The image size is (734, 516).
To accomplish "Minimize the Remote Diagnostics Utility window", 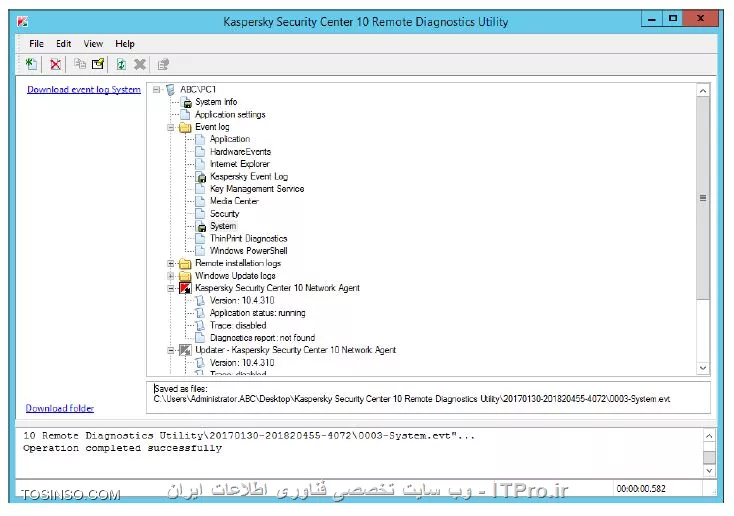I will click(x=652, y=19).
